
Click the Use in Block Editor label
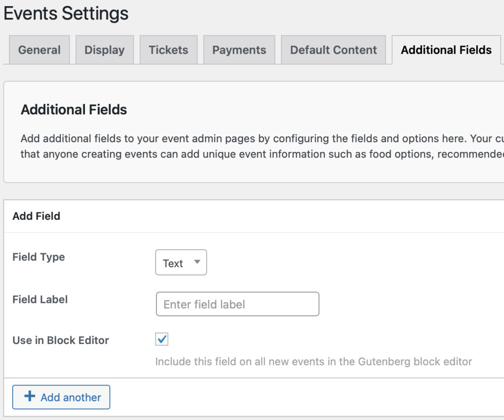(x=60, y=340)
